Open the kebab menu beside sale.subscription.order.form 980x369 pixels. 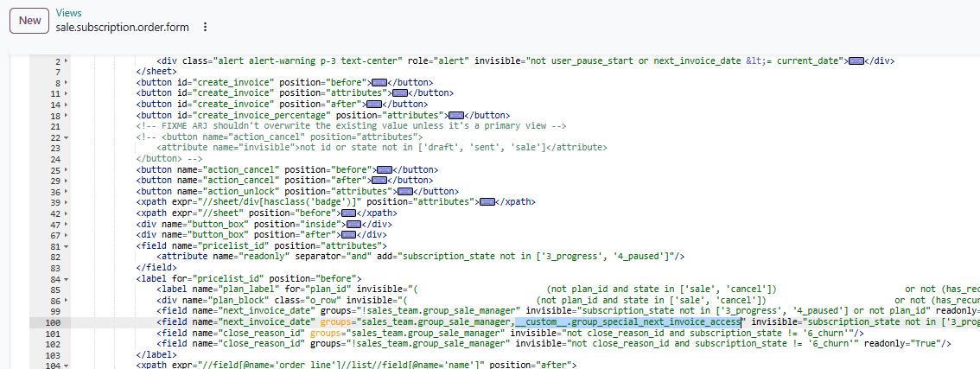click(x=205, y=27)
